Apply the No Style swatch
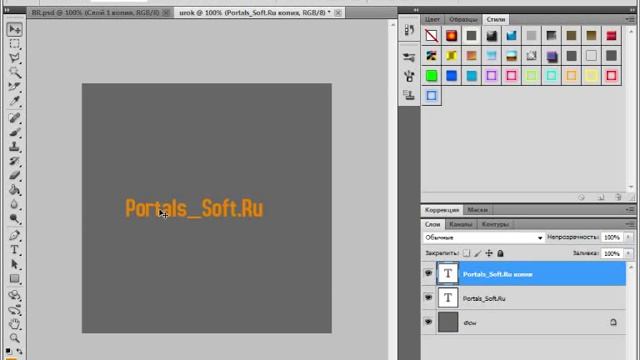The width and height of the screenshot is (640, 360). pyautogui.click(x=431, y=36)
